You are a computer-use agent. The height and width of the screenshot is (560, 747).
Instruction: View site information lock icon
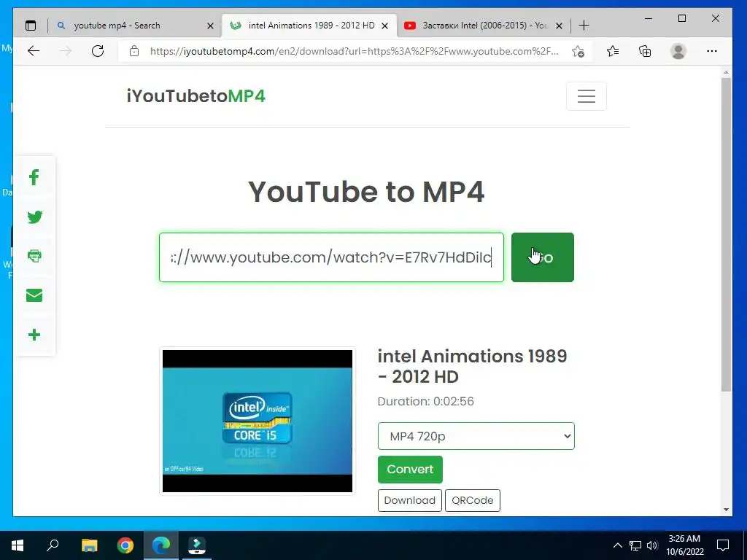click(x=134, y=51)
